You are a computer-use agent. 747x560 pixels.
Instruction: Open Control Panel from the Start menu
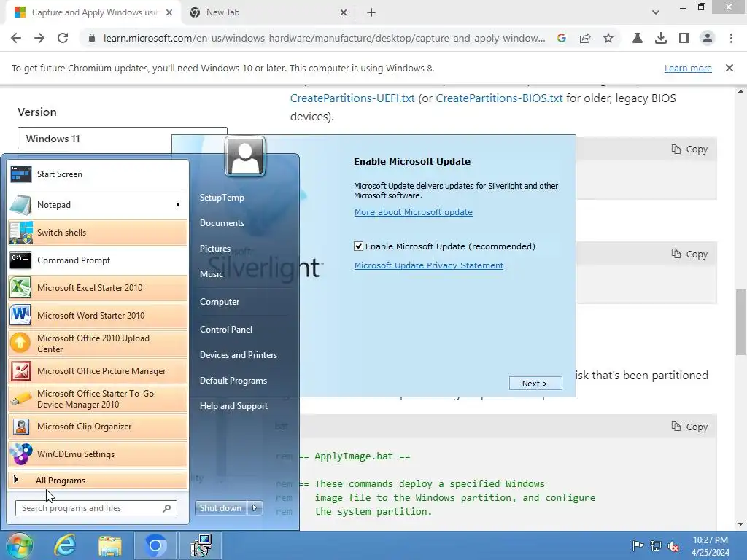pyautogui.click(x=226, y=329)
